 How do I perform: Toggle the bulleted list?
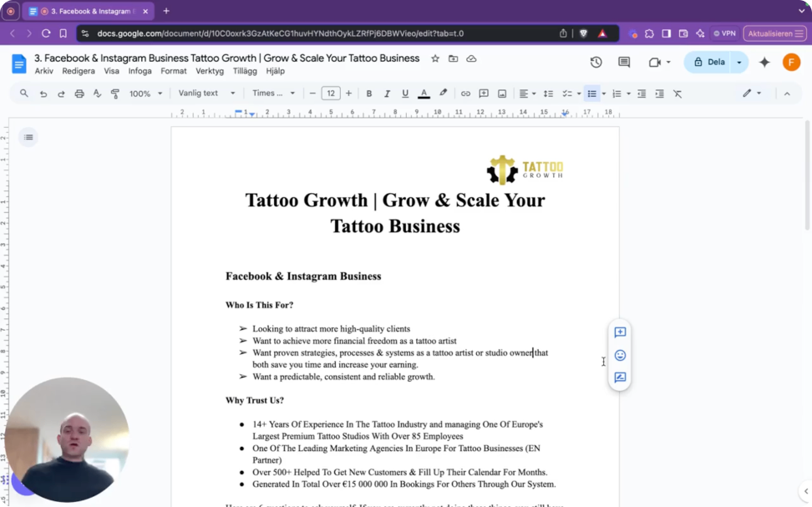click(x=592, y=94)
